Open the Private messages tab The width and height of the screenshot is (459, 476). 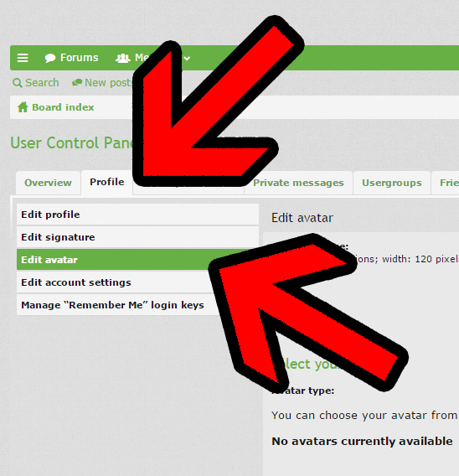[298, 183]
